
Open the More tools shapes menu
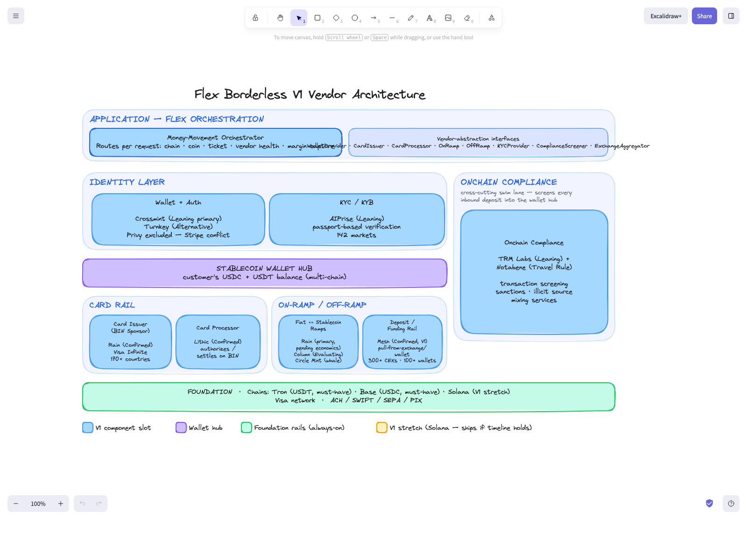[x=492, y=18]
